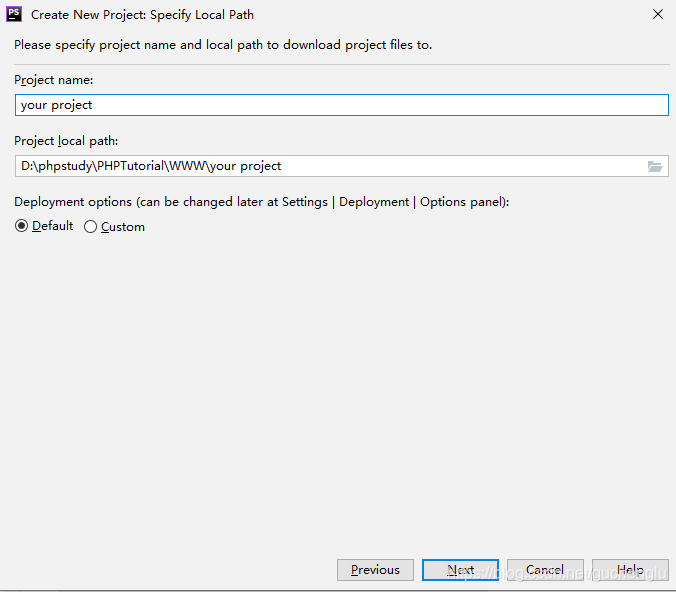Click the 'Default' radio label text
The width and height of the screenshot is (676, 592).
click(x=53, y=226)
